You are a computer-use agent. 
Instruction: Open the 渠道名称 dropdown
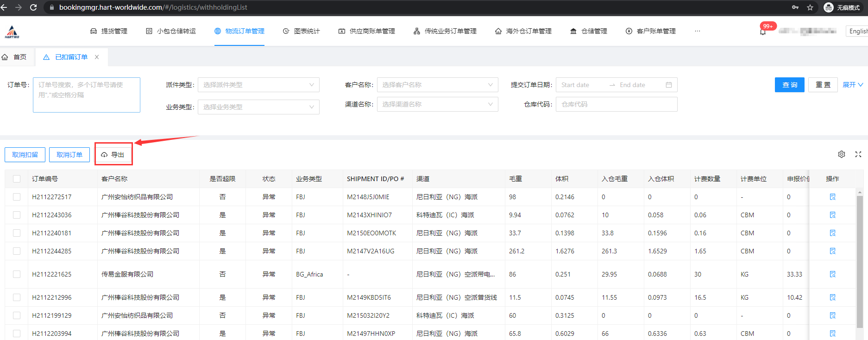click(x=437, y=104)
